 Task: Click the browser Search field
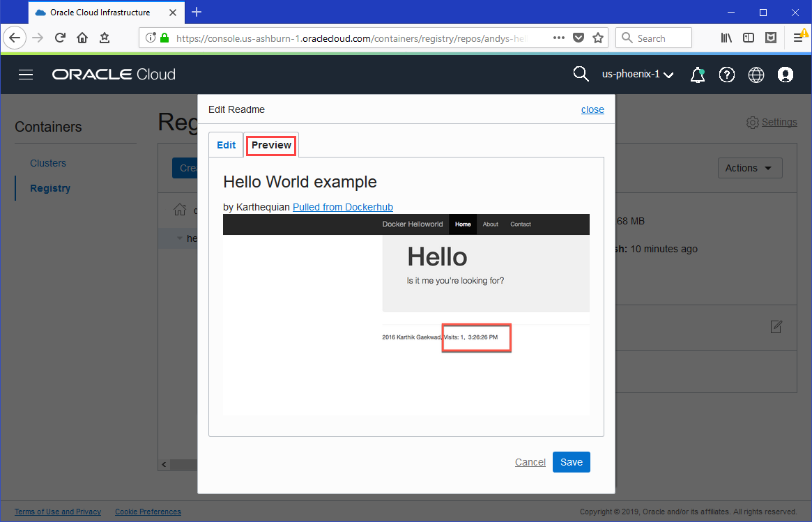point(654,38)
